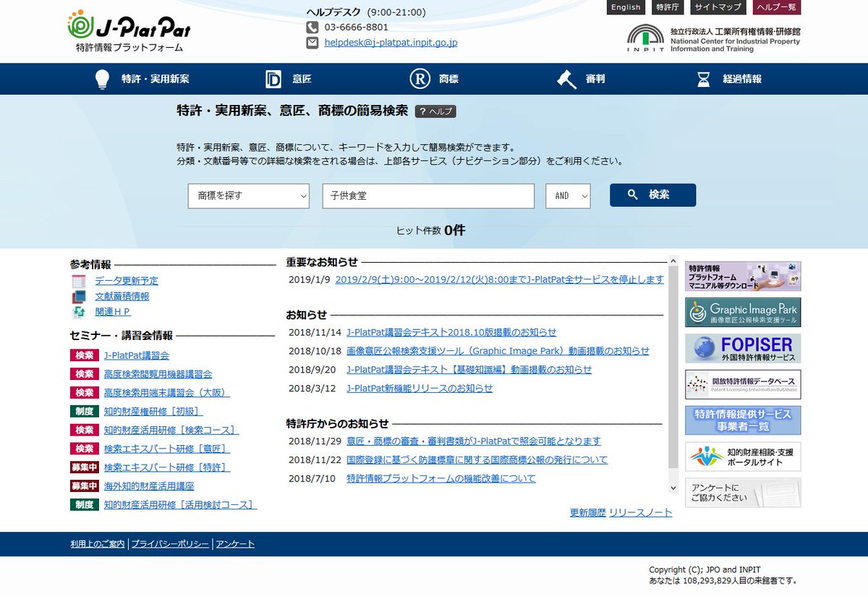Open the 特許情報プラットフォームの機能改善 notice

click(441, 478)
